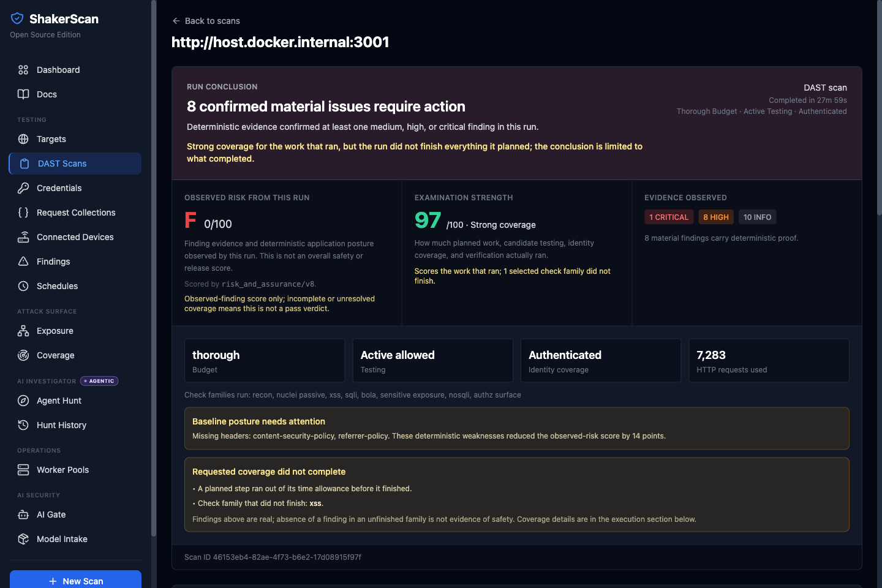882x588 pixels.
Task: Go to AI Gate under AI Security
Action: pyautogui.click(x=75, y=514)
